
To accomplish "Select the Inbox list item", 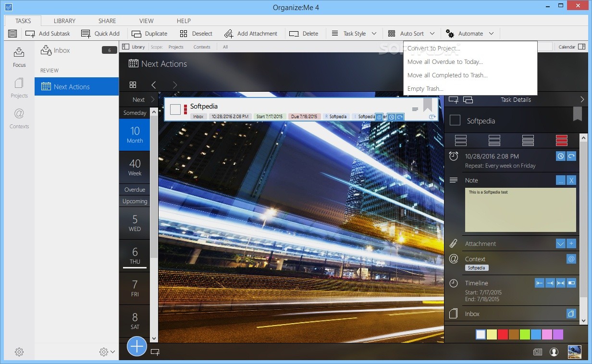I will tap(76, 50).
